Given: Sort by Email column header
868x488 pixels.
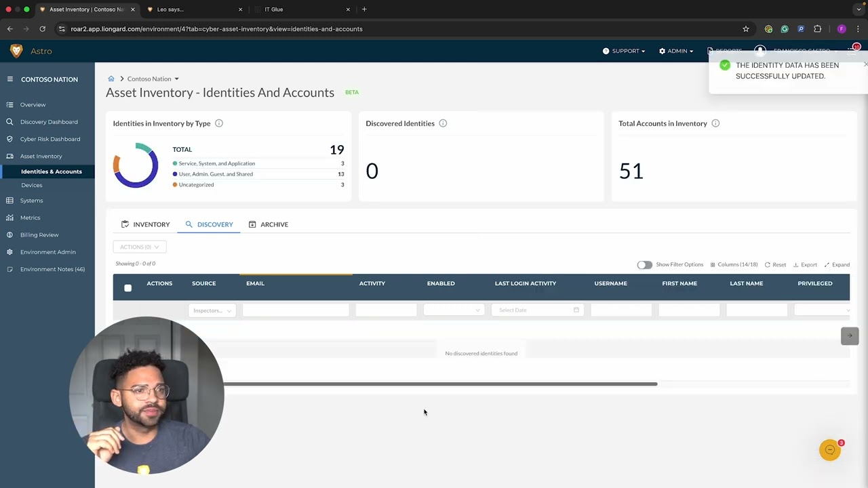Looking at the screenshot, I should (x=255, y=283).
